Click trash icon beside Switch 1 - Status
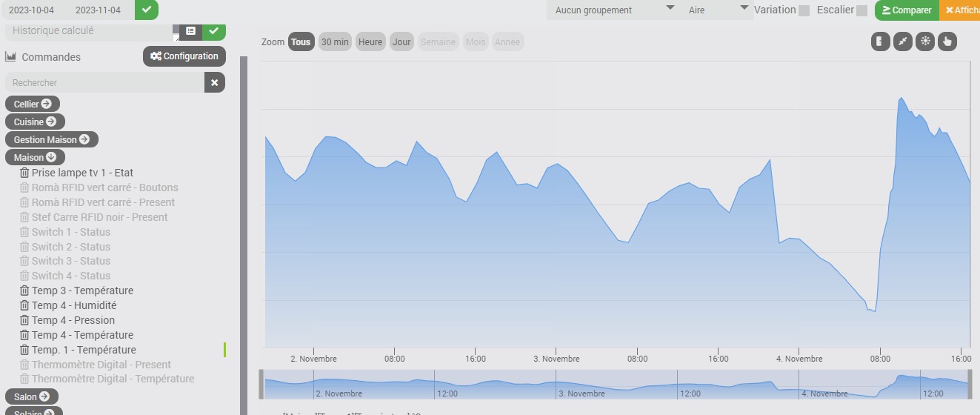 (24, 232)
